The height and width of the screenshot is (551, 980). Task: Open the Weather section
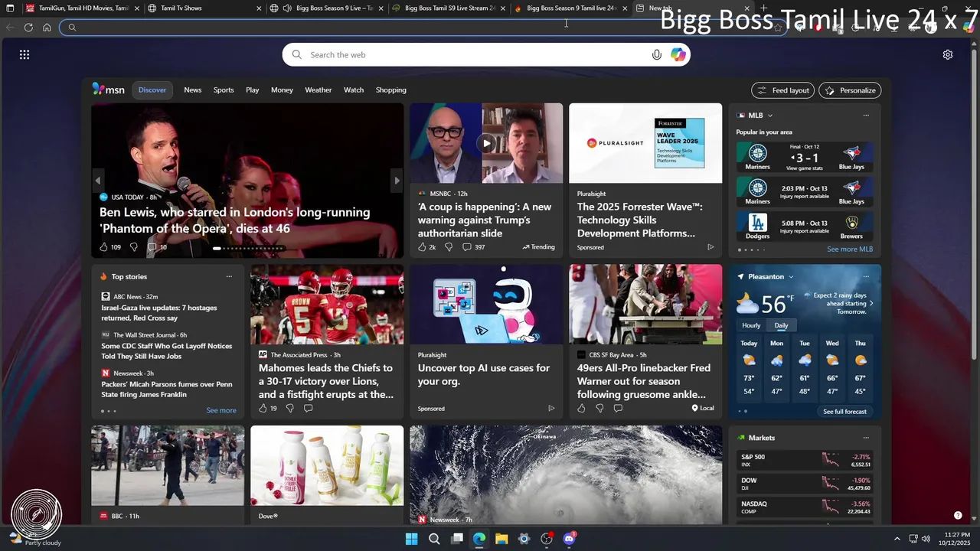tap(318, 90)
